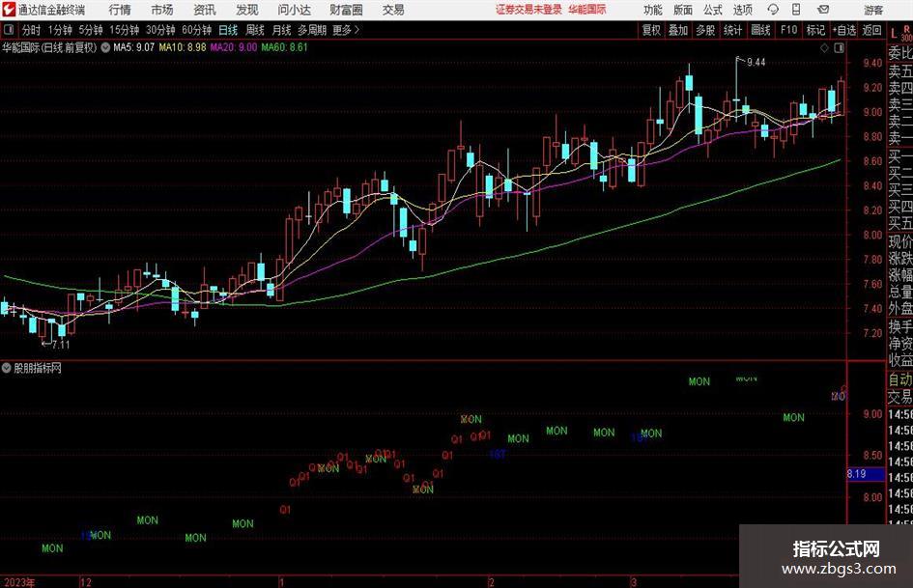Toggle right side panel icon in chart
This screenshot has width=913, height=588.
[839, 48]
